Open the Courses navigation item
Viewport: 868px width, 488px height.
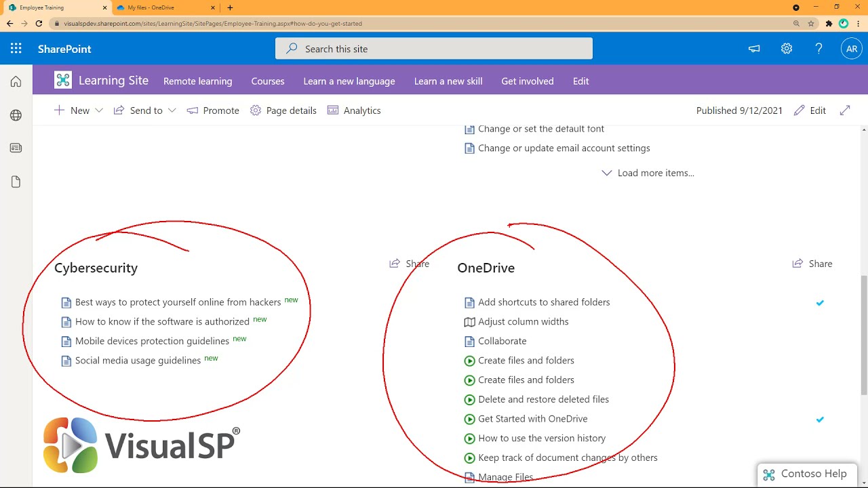pos(268,81)
